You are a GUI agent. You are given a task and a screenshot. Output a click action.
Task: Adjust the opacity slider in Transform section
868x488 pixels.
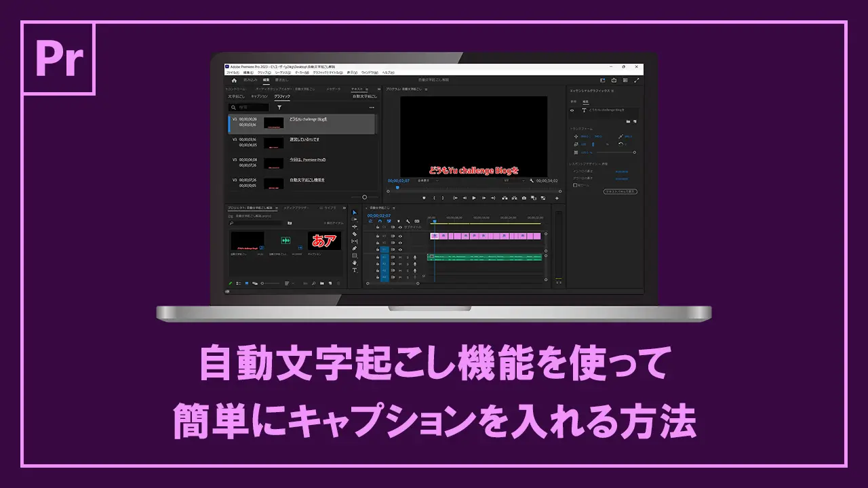tap(616, 152)
